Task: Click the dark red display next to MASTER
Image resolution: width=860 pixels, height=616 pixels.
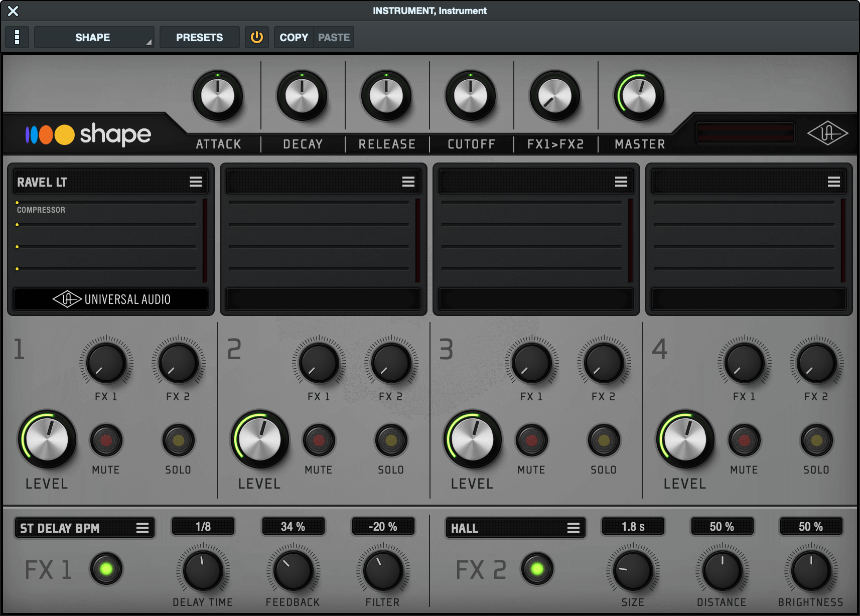Action: [x=745, y=133]
